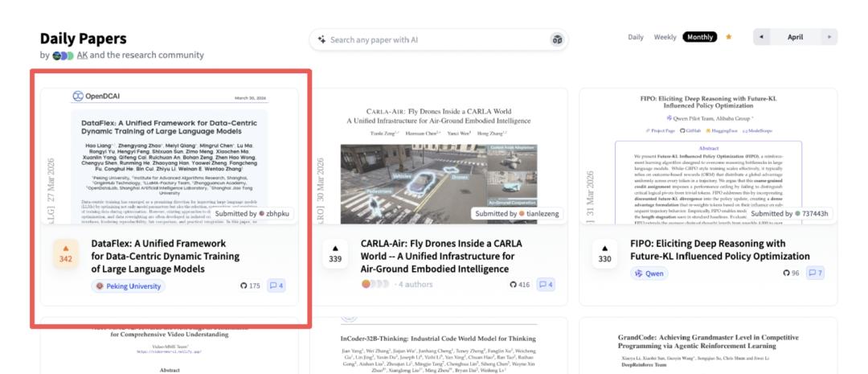Viewport: 868px width, 374px height.
Task: Open the AK profile link
Action: point(82,55)
